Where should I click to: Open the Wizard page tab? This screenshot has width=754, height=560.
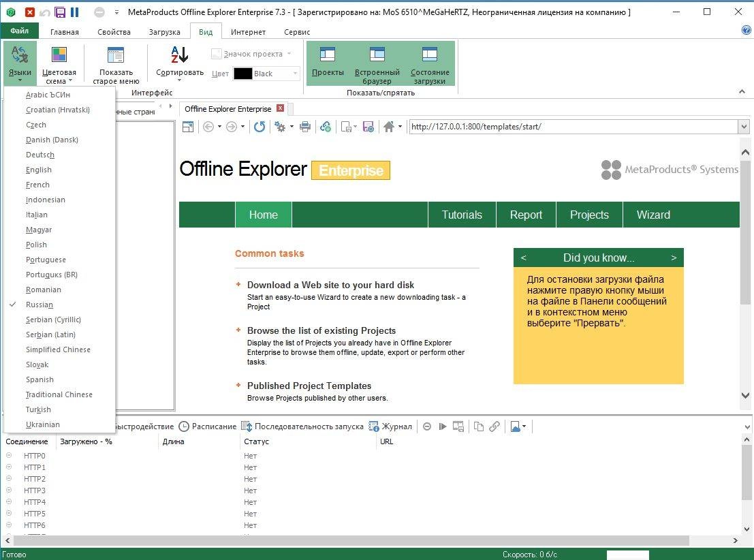(x=653, y=215)
